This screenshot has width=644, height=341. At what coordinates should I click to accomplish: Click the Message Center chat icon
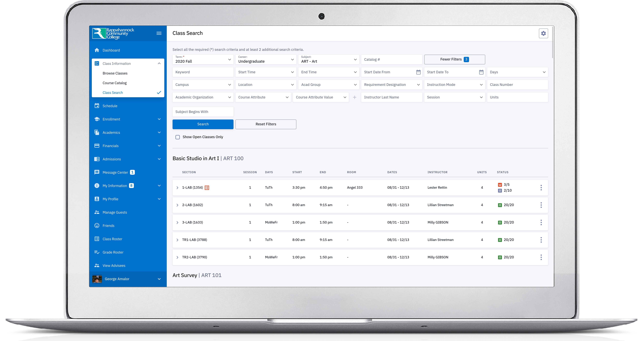[x=97, y=172]
